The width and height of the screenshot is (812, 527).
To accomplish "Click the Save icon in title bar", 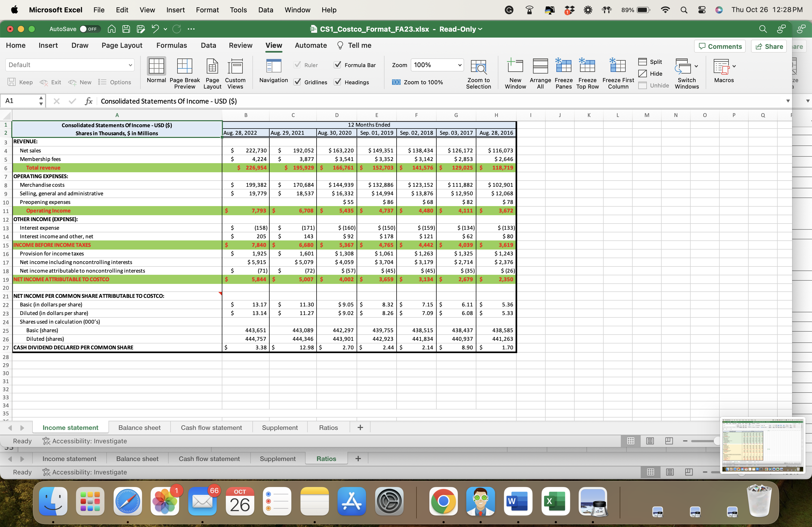I will click(126, 29).
